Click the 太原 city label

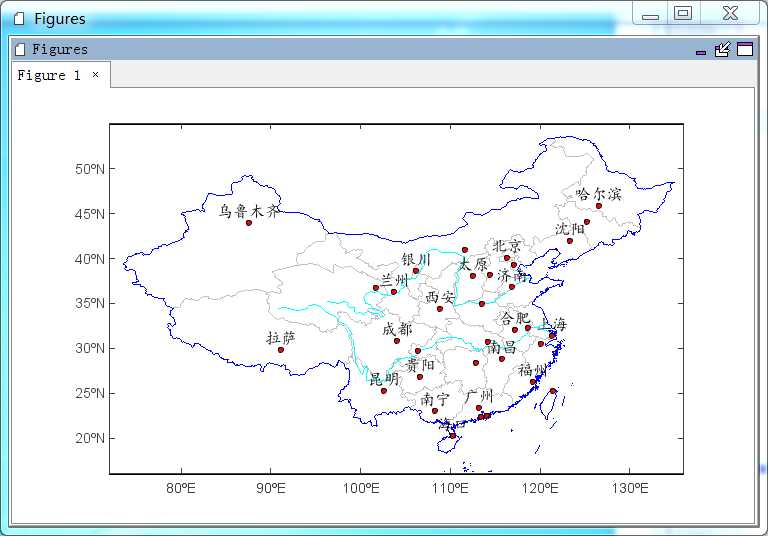pos(474,264)
